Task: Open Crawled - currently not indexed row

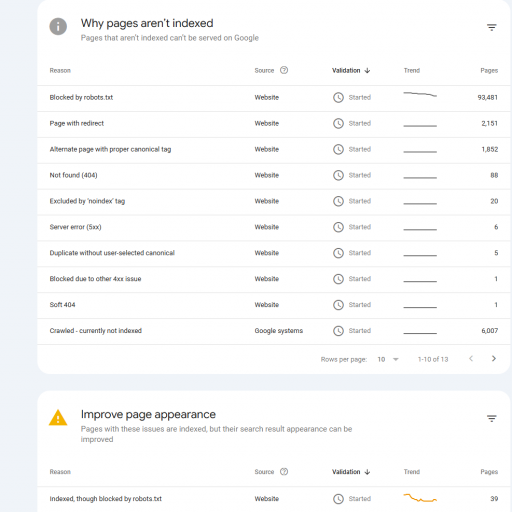Action: pyautogui.click(x=273, y=331)
